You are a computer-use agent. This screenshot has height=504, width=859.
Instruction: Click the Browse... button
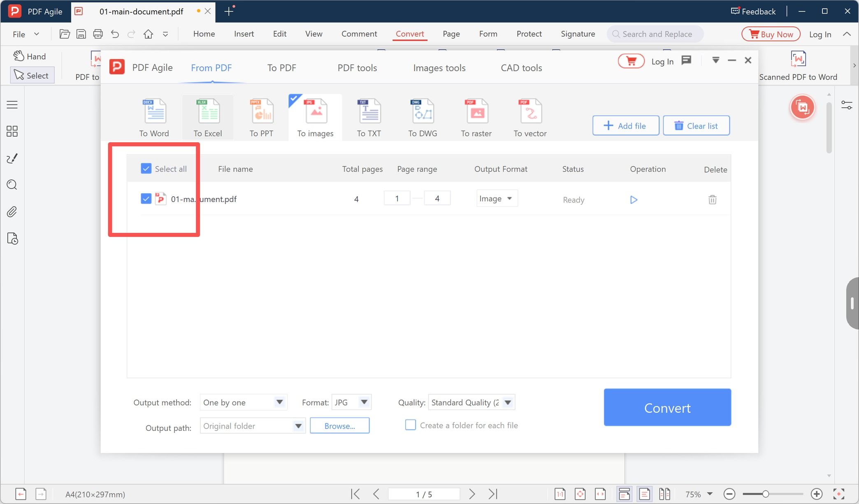(x=339, y=426)
